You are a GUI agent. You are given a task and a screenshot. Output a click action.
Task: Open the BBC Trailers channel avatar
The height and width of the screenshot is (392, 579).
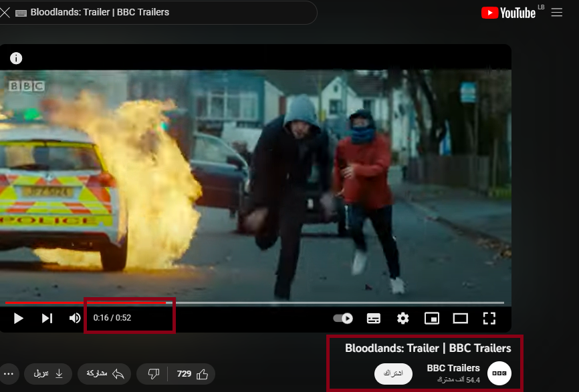pos(499,373)
